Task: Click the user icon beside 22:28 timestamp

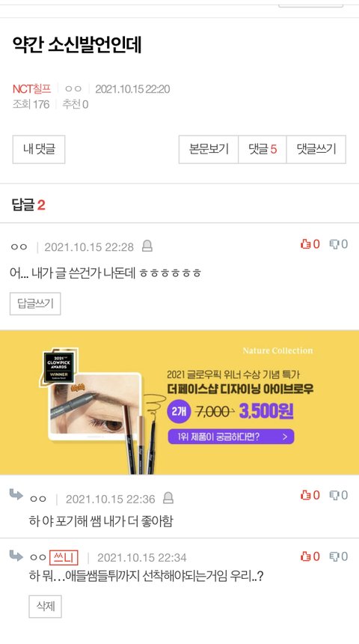Action: [x=147, y=246]
